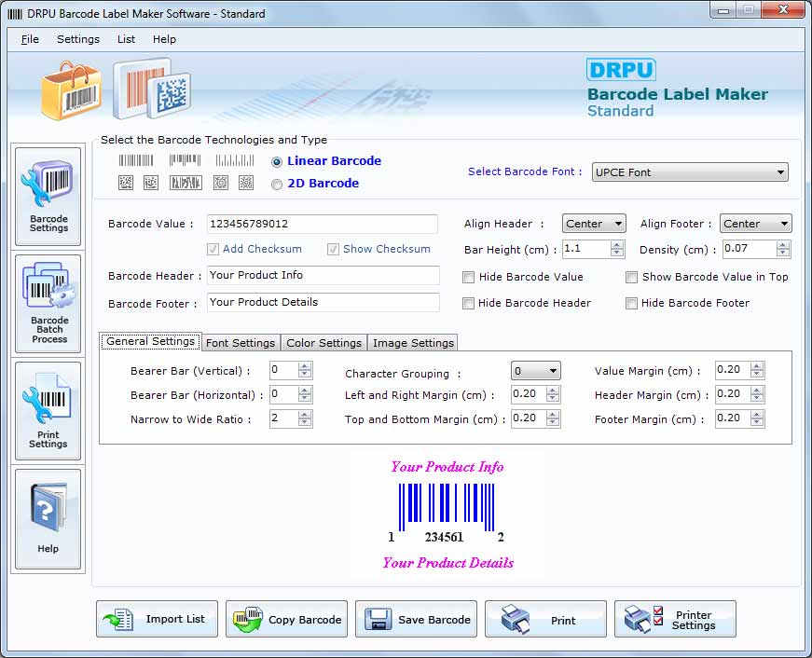Click the Print button label
Image resolution: width=812 pixels, height=658 pixels.
click(563, 620)
